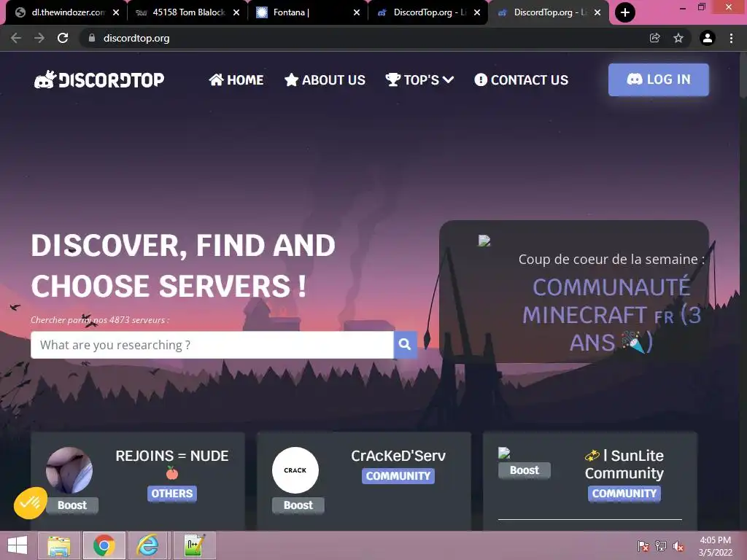Click the DiscordTop logo

[99, 79]
